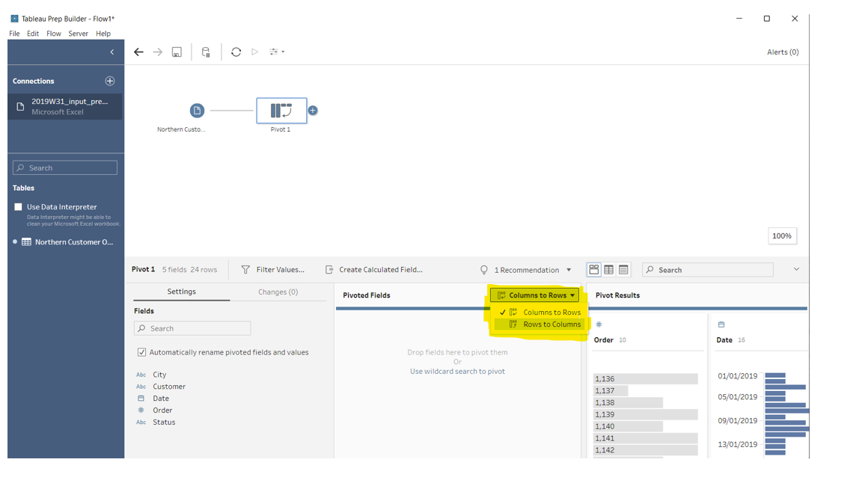
Task: Click the redo forward arrow icon
Action: [x=158, y=52]
